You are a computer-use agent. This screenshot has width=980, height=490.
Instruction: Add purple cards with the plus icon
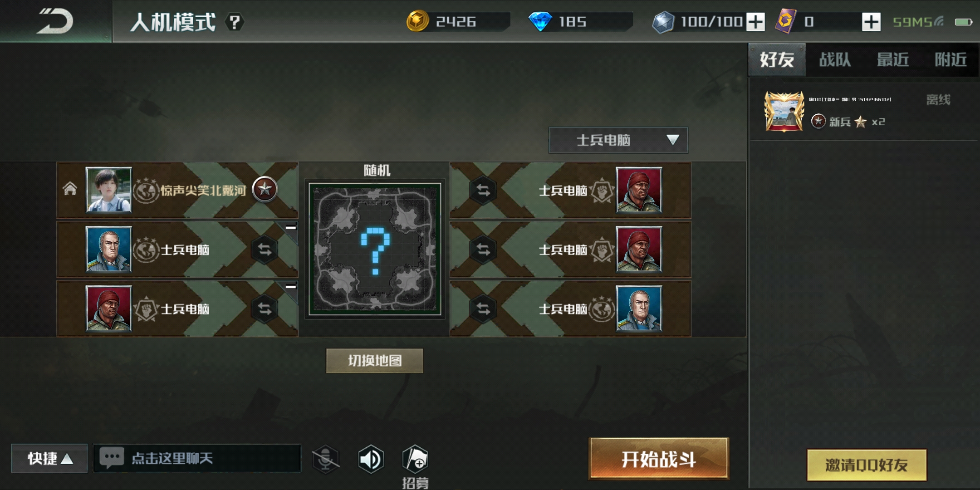coord(871,22)
